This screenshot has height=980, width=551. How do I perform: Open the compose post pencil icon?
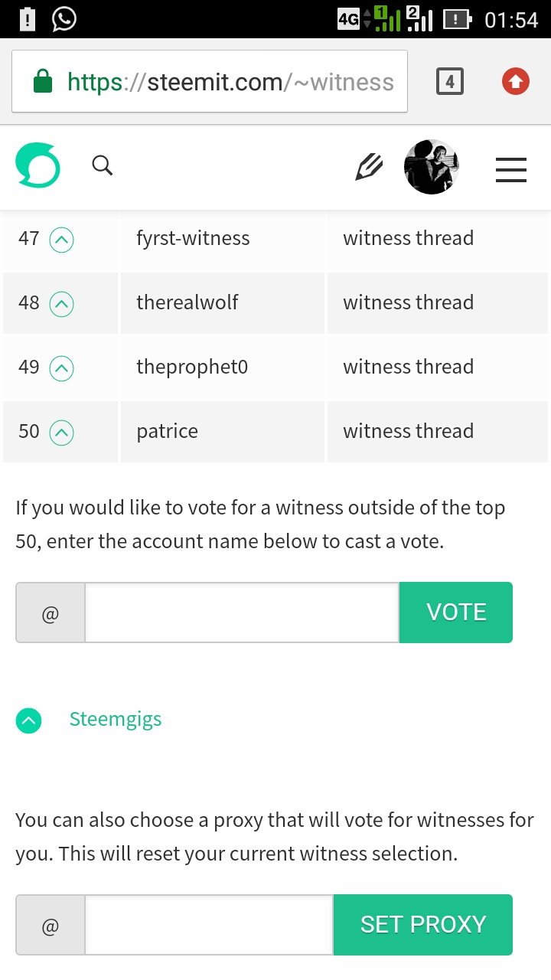coord(369,166)
